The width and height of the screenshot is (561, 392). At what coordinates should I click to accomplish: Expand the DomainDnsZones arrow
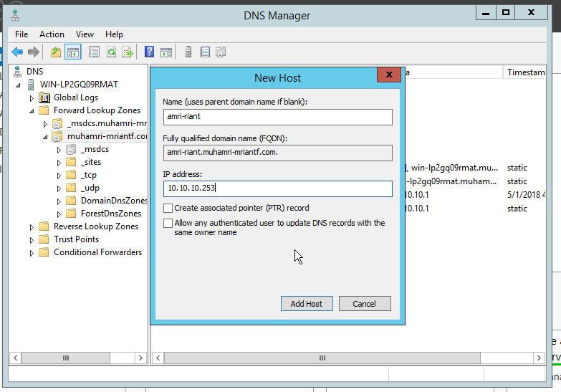[x=59, y=201]
